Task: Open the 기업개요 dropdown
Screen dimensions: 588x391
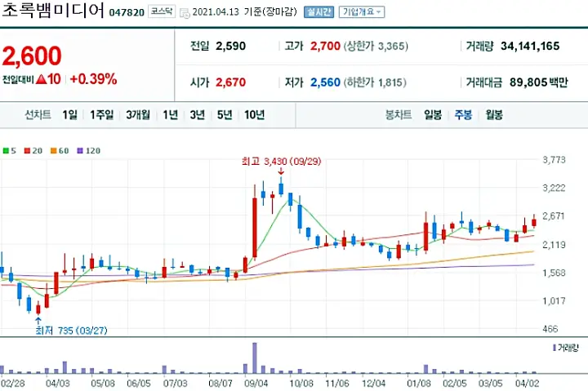Action: point(362,12)
